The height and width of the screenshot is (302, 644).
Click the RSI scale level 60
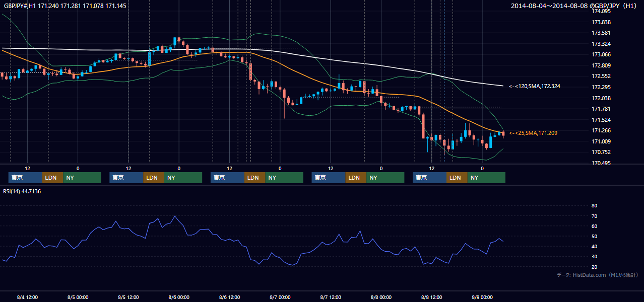click(x=594, y=226)
